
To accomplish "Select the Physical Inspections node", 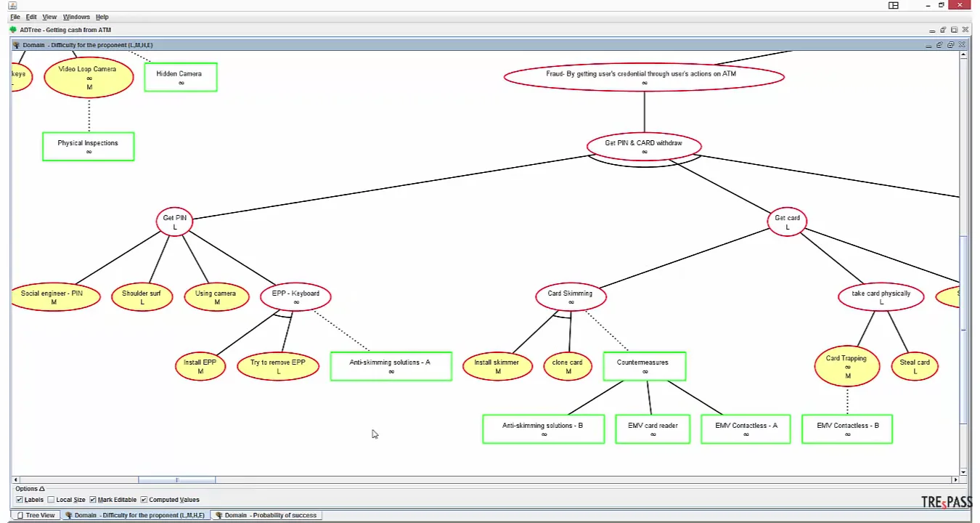I will [x=88, y=147].
